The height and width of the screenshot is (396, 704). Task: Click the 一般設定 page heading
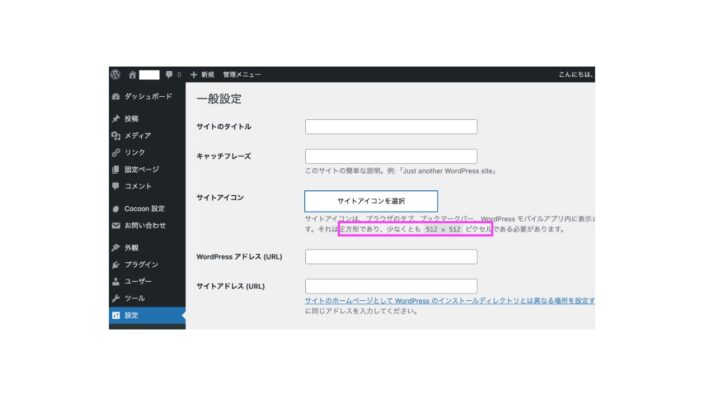pos(219,99)
